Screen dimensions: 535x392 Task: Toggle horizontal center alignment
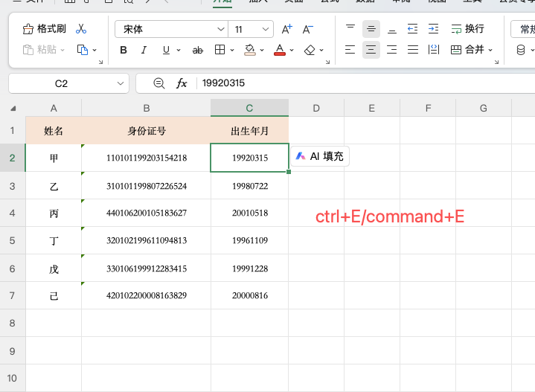pos(371,50)
